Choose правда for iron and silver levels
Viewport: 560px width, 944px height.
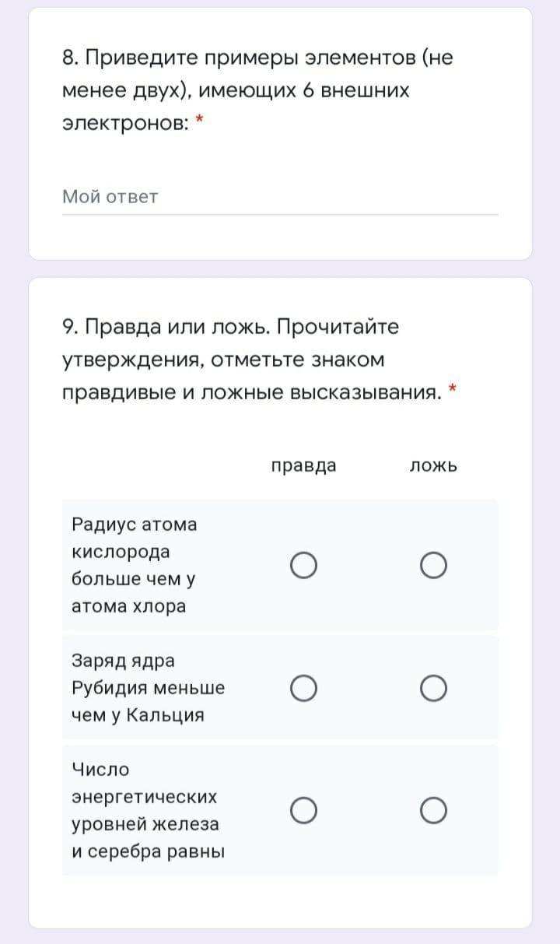pos(304,810)
